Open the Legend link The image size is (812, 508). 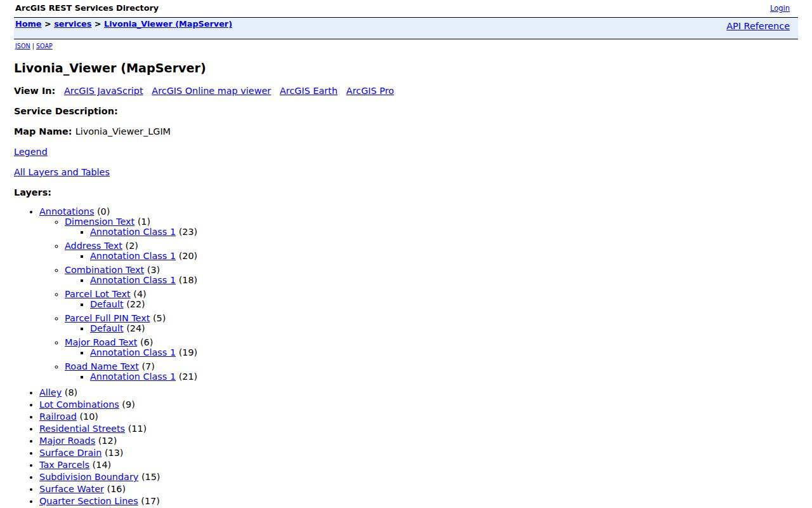30,152
